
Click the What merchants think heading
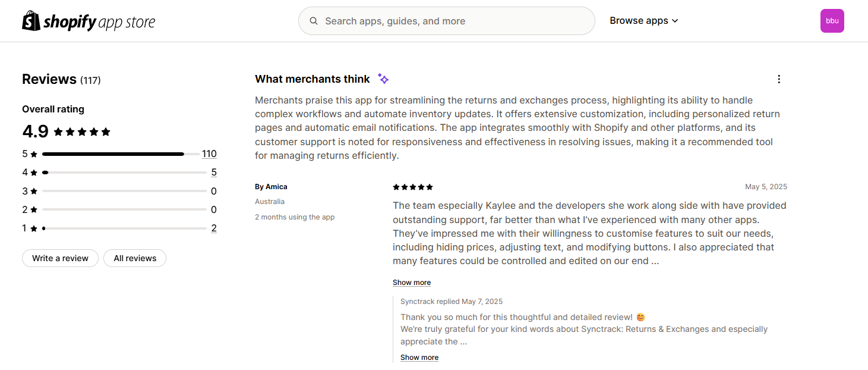pos(313,79)
